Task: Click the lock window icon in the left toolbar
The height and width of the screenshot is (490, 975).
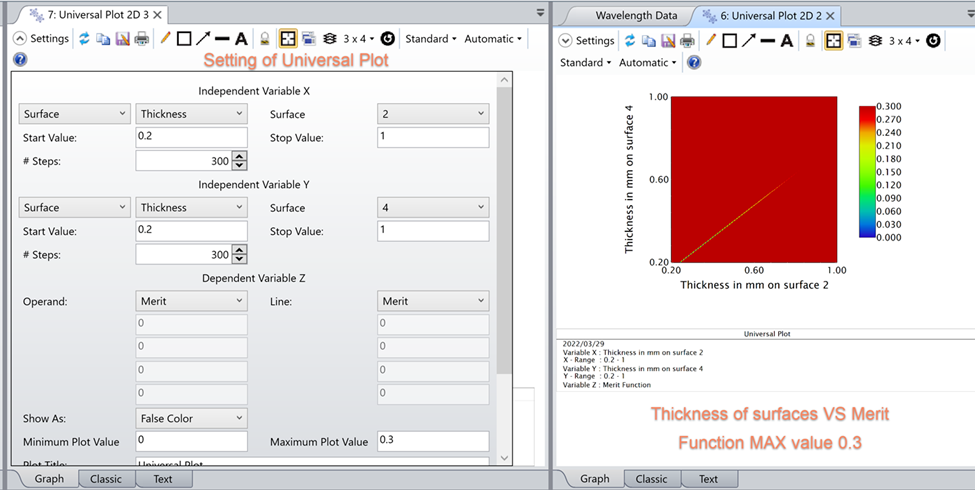Action: point(265,39)
